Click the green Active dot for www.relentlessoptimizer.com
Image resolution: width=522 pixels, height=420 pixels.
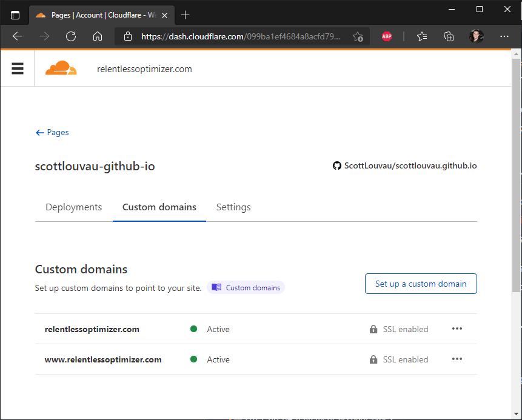[x=193, y=359]
